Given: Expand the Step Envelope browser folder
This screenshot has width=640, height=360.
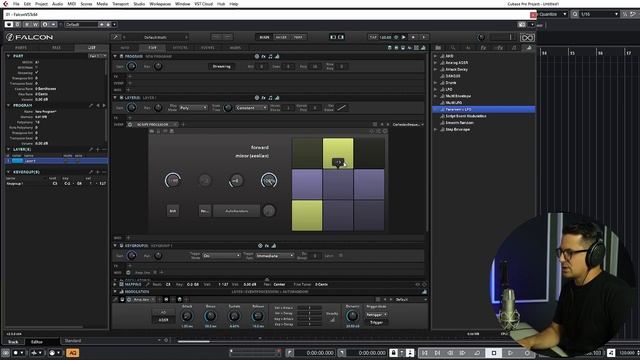Looking at the screenshot, I should (x=436, y=129).
